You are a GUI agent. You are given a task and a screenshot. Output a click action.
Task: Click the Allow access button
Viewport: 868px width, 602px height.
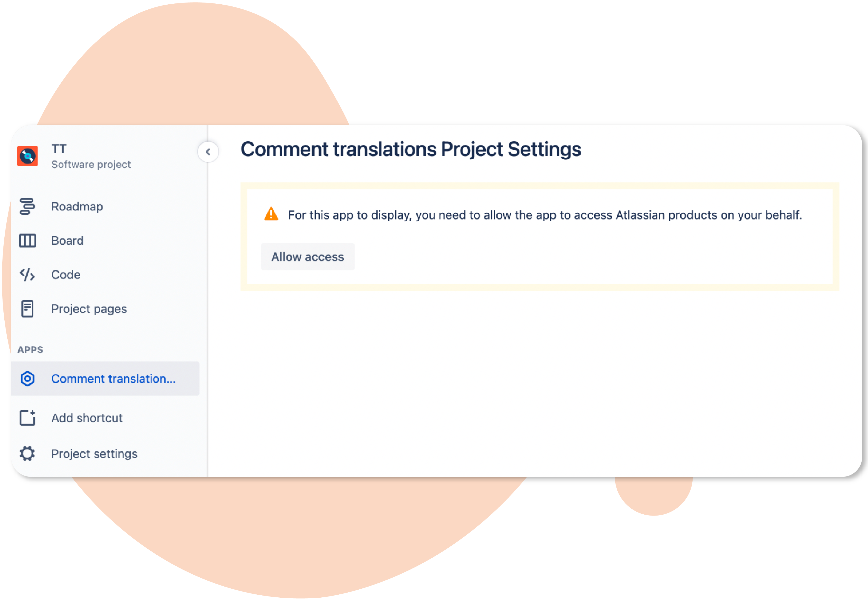pos(308,257)
